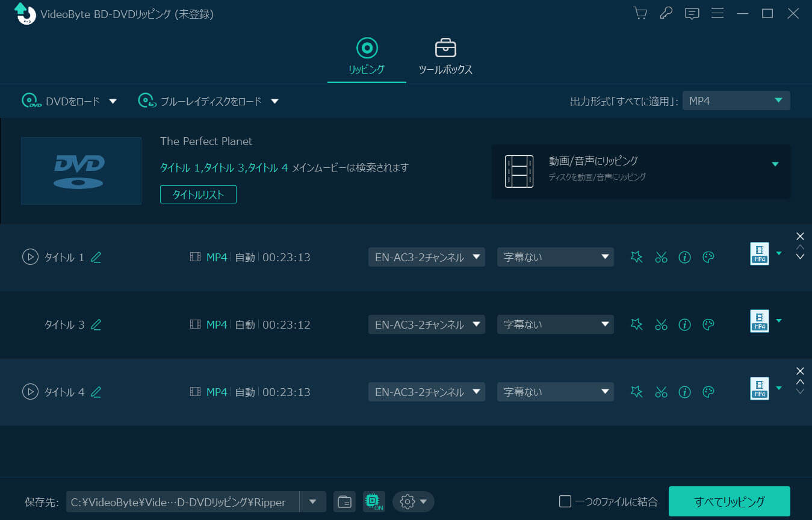Image resolution: width=812 pixels, height=520 pixels.
Task: Check the 一つのファイルに結合 checkbox
Action: pos(566,500)
